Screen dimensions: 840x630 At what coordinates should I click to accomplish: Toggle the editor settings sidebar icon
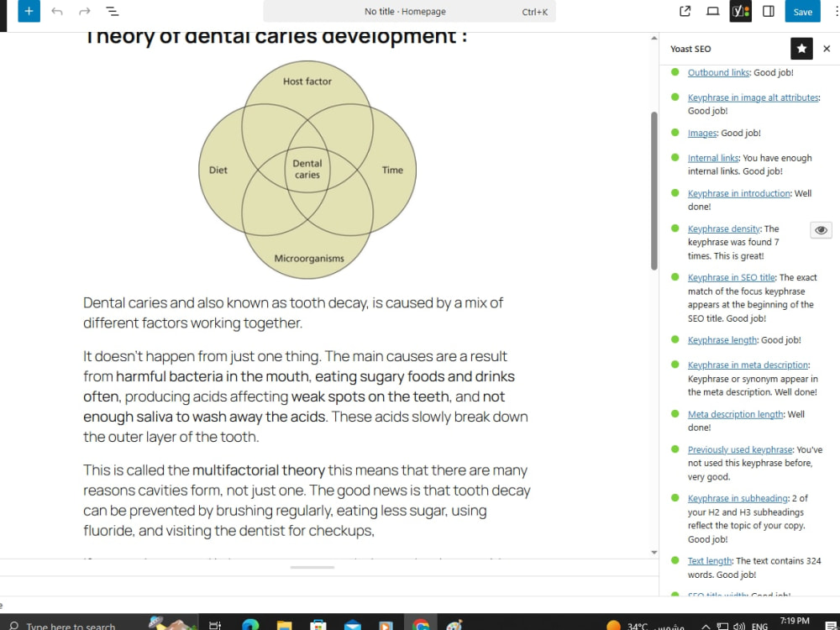pos(769,11)
